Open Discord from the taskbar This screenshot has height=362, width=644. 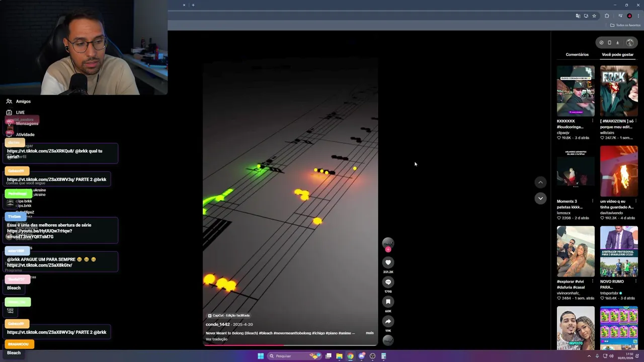[x=361, y=356]
